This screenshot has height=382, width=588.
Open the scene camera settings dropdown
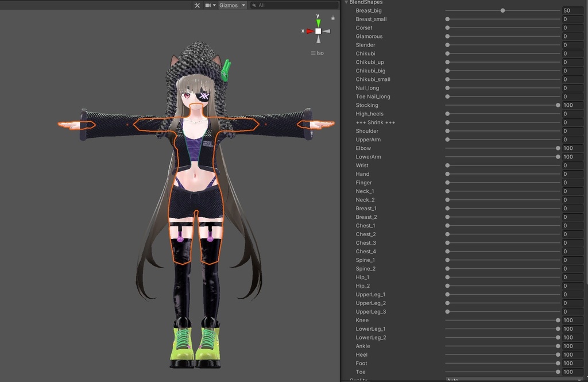point(210,5)
